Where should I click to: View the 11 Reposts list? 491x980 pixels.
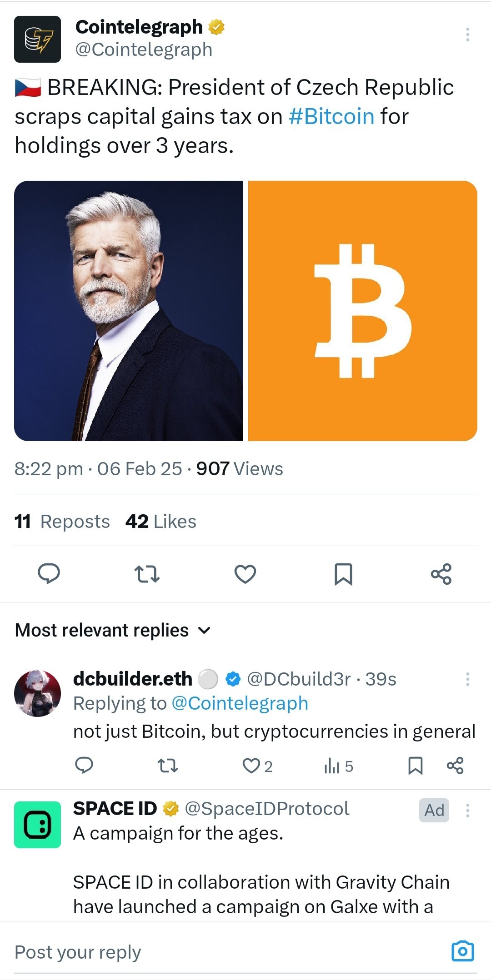[x=62, y=521]
